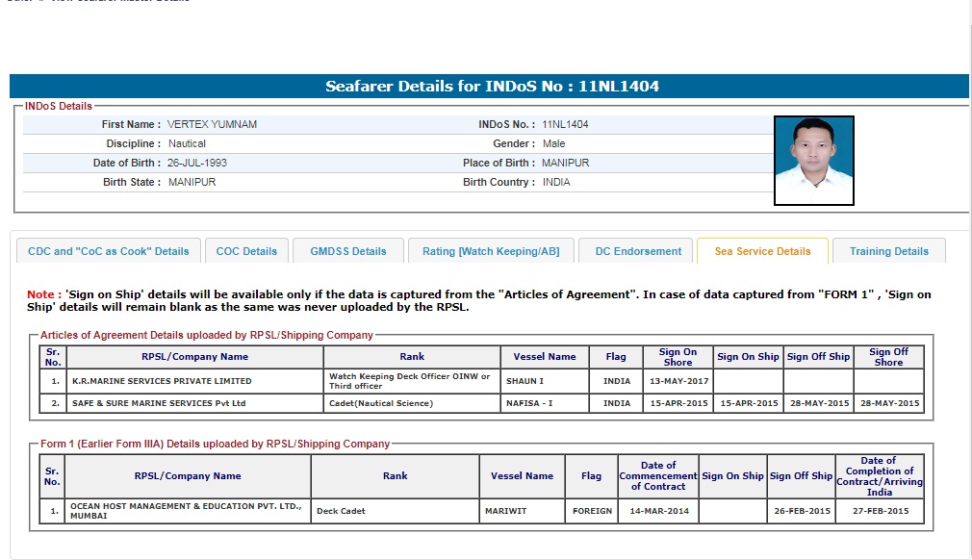Select the NAFISA - I vessel cell
This screenshot has height=560, width=972.
coord(529,403)
